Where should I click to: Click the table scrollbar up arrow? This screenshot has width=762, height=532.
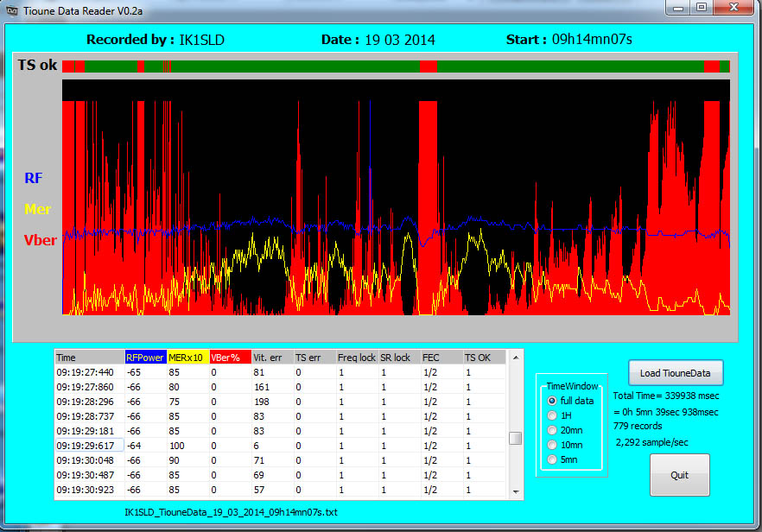tap(515, 357)
